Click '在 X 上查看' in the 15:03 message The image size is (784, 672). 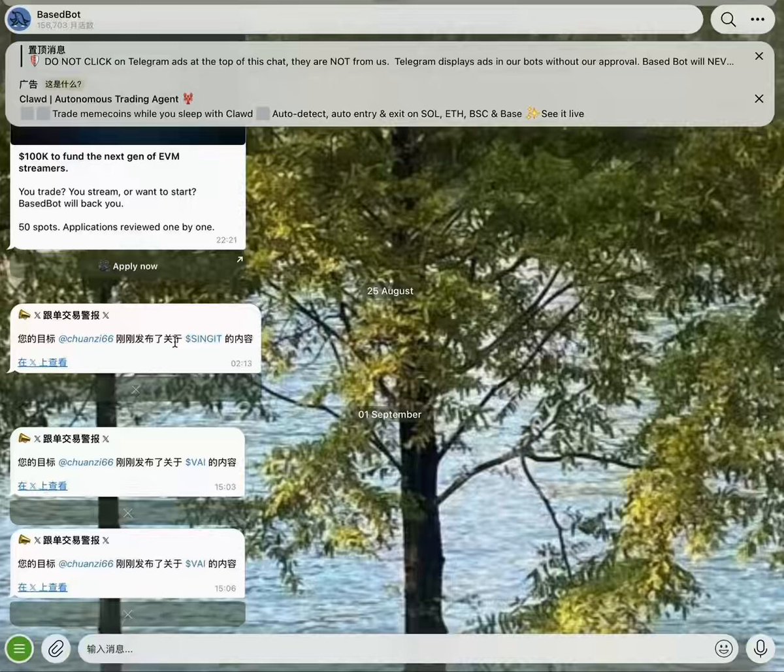[42, 486]
